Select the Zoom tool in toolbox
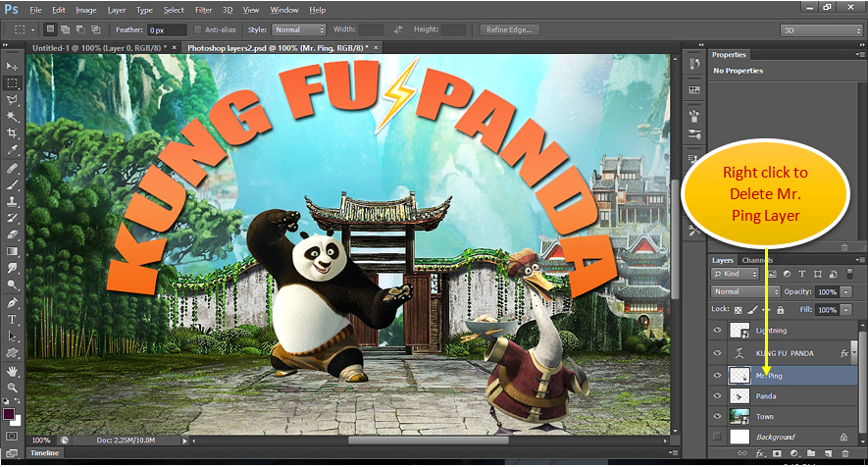868x467 pixels. click(13, 389)
